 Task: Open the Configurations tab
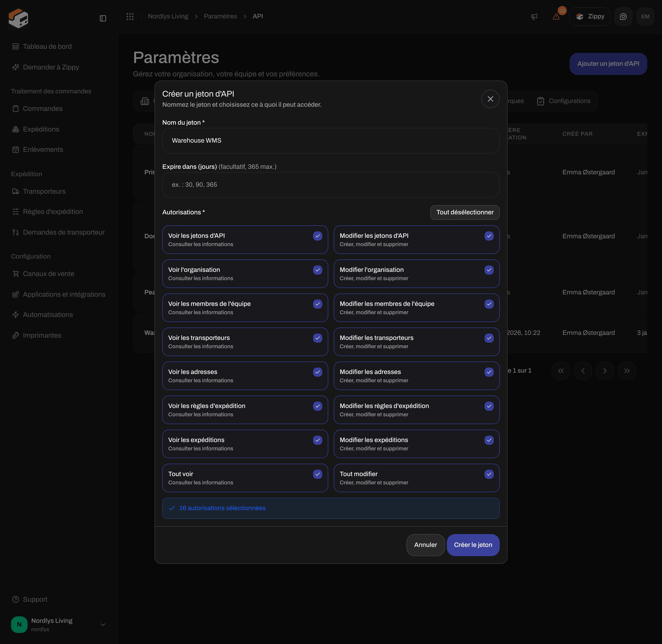click(x=564, y=101)
